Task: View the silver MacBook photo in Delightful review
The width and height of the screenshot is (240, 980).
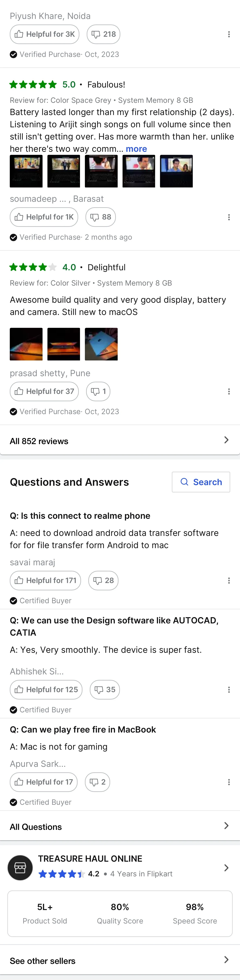Action: click(x=101, y=344)
